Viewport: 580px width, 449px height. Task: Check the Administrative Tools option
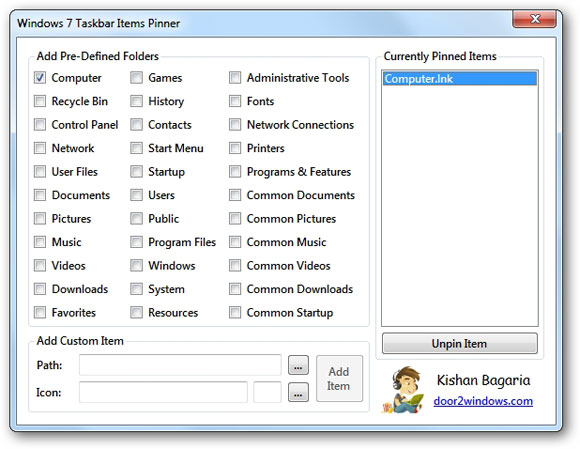tap(235, 78)
